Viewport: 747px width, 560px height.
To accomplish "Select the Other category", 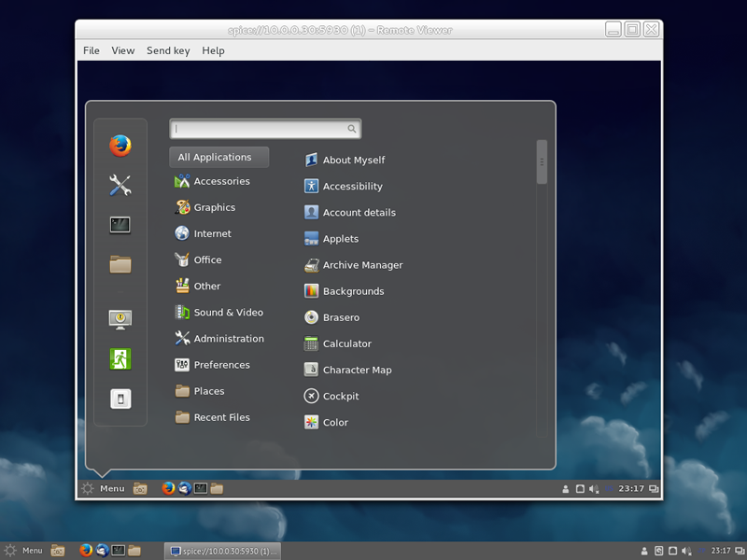I will [x=198, y=286].
